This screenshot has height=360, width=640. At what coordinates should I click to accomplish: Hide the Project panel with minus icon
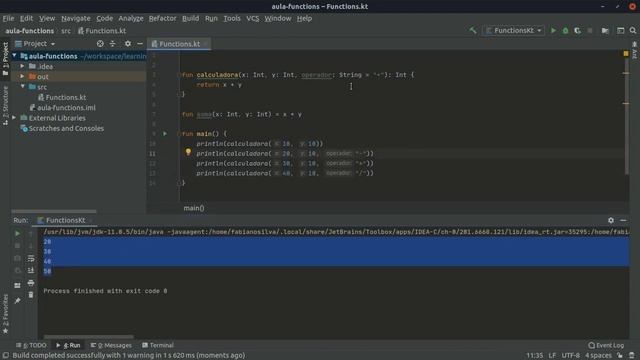pos(140,44)
